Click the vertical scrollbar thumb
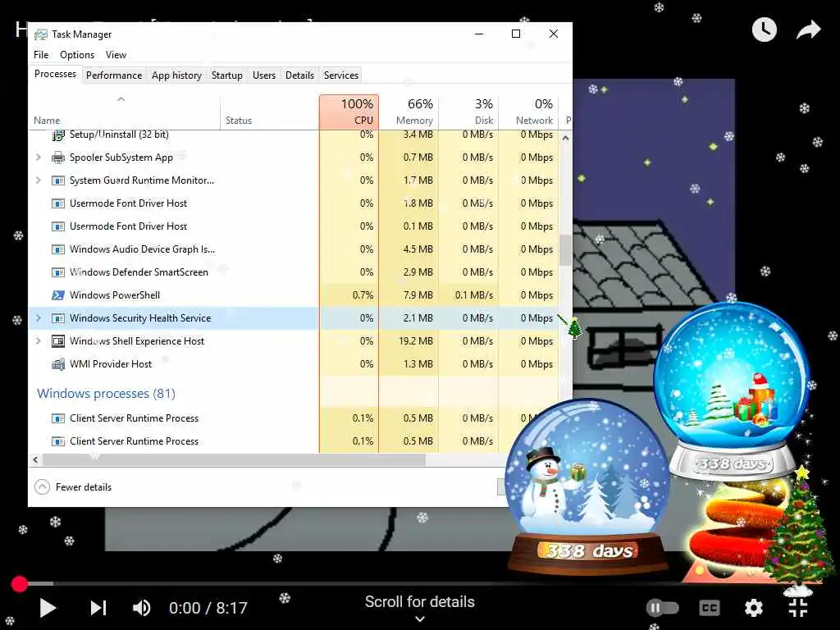 point(565,250)
